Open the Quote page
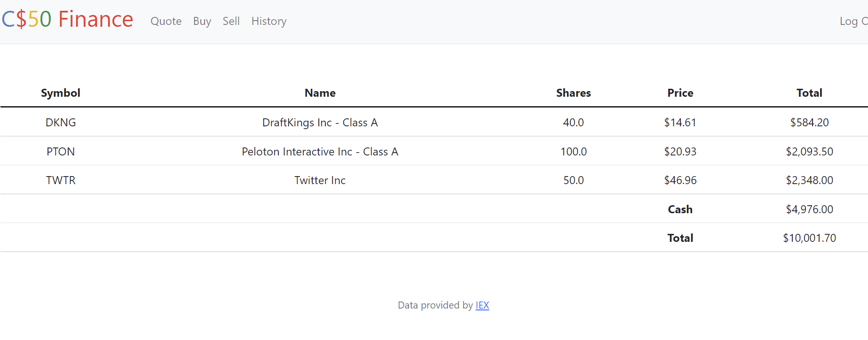Image resolution: width=868 pixels, height=340 pixels. point(166,21)
